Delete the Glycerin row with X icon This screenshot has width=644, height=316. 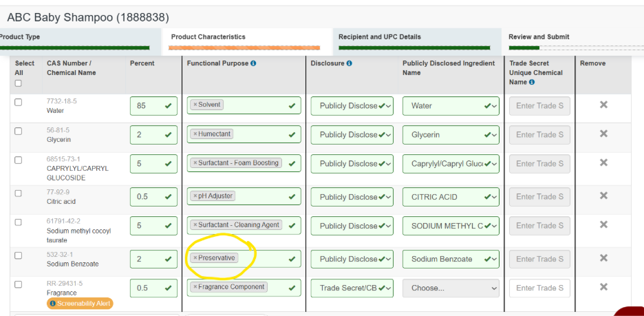[x=603, y=134]
